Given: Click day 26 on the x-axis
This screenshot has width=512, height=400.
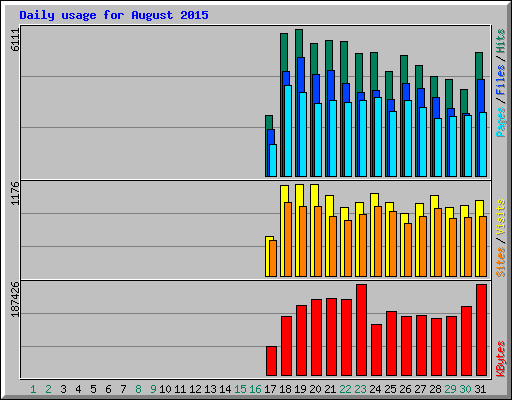Looking at the screenshot, I should (405, 389).
